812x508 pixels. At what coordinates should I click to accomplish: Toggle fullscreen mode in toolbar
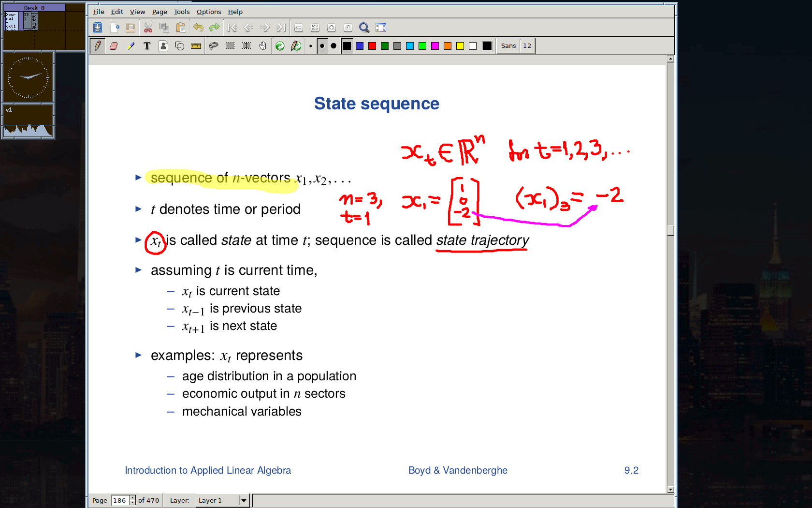pyautogui.click(x=381, y=28)
